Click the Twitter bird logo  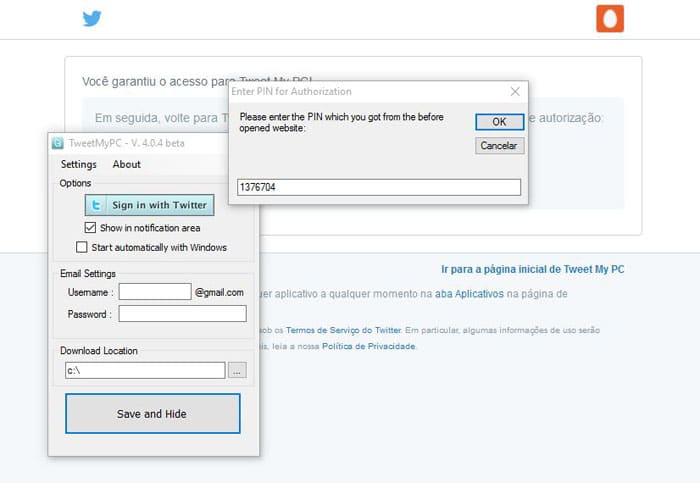[x=92, y=19]
